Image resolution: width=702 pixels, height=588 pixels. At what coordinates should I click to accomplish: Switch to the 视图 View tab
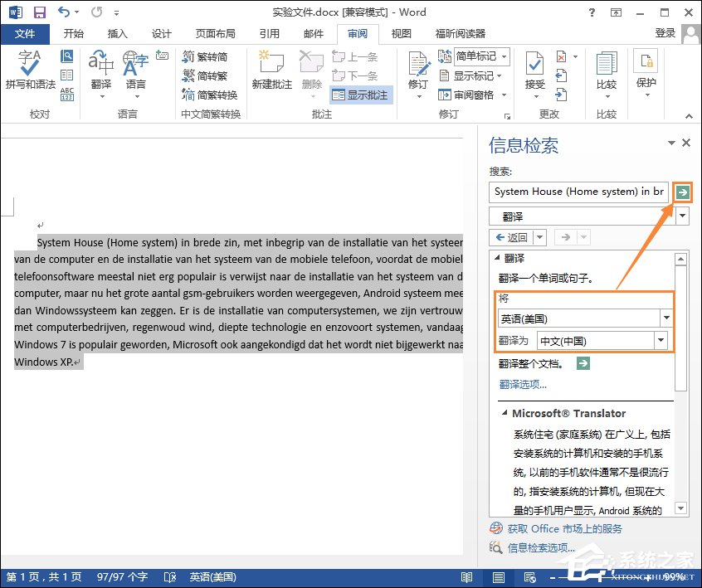401,34
